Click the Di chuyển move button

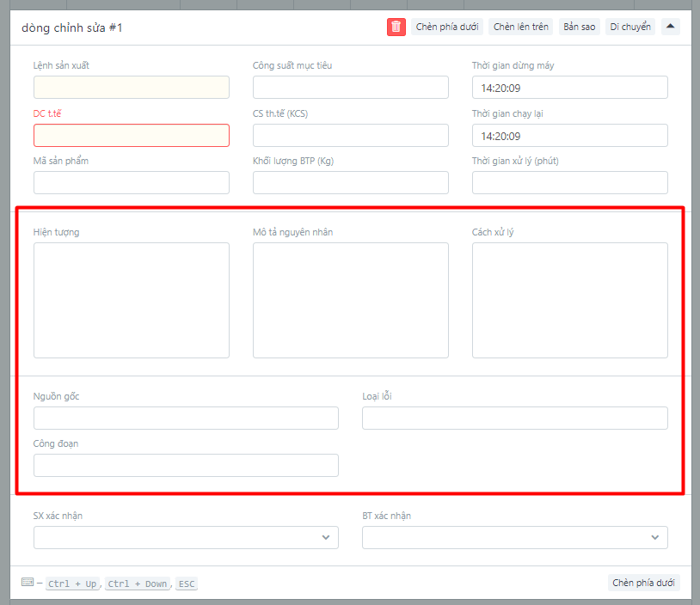point(629,27)
